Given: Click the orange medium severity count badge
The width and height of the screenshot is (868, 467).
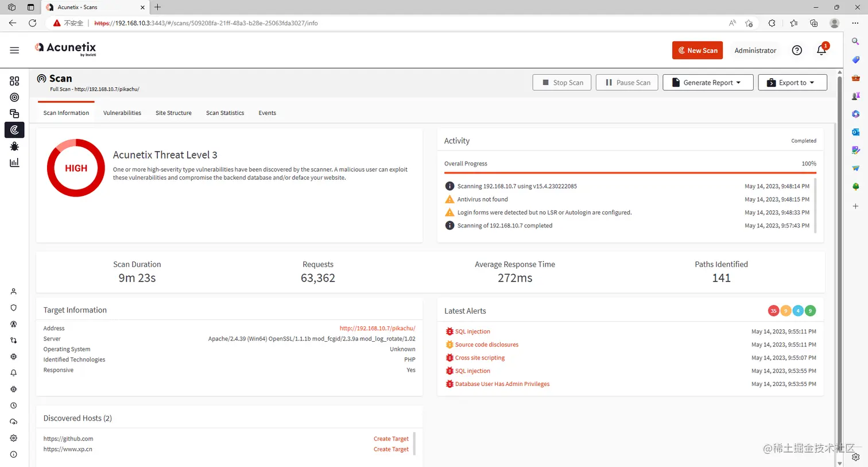Looking at the screenshot, I should click(x=786, y=311).
